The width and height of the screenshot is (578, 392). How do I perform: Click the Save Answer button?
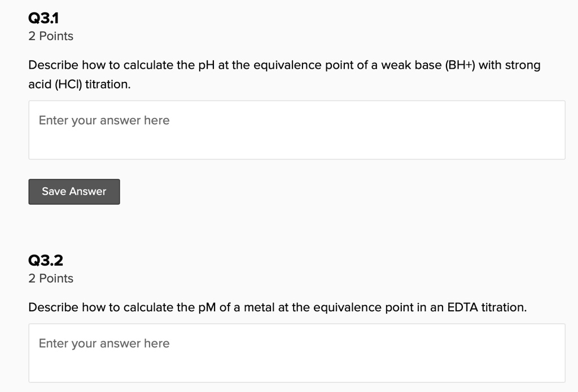(73, 191)
